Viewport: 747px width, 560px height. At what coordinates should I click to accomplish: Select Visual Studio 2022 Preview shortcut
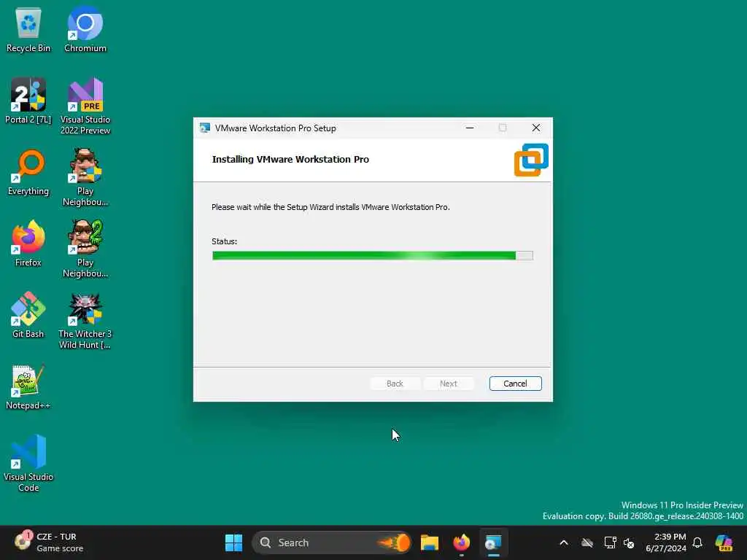coord(85,106)
